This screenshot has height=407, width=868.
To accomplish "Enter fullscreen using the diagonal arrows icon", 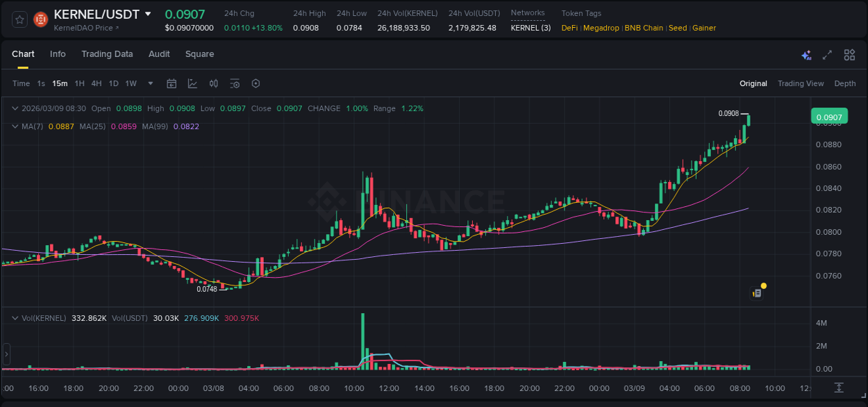I will [827, 54].
